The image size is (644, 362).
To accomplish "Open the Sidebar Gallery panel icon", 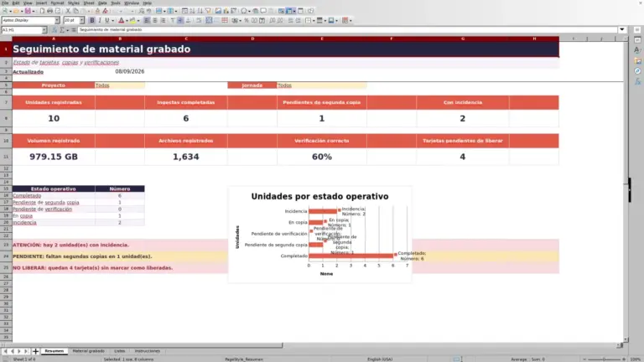I will coord(637,60).
